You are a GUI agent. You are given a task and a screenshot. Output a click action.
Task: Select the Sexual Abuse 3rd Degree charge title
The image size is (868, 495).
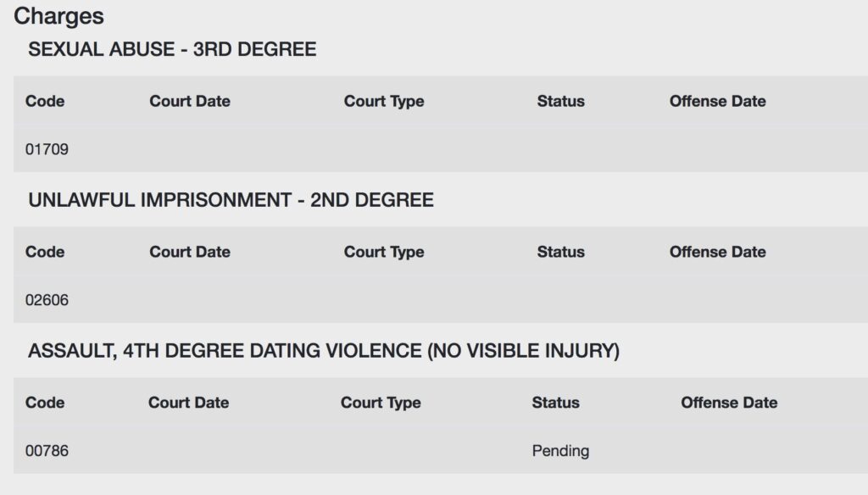172,49
